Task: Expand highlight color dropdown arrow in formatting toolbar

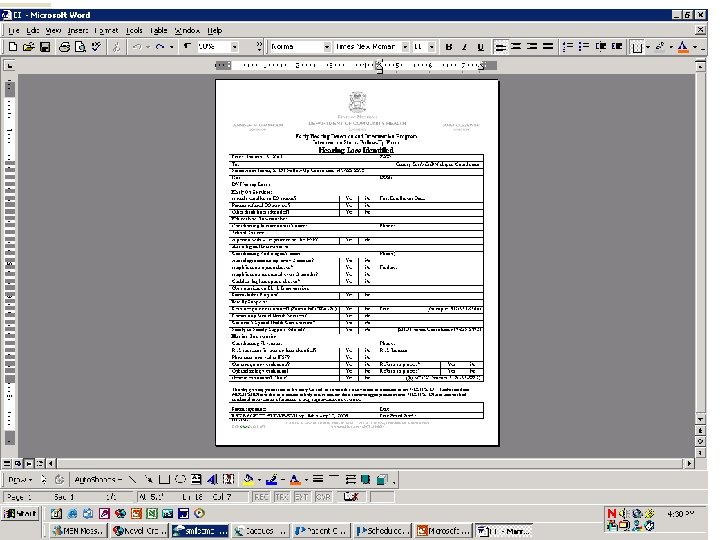Action: tap(671, 46)
